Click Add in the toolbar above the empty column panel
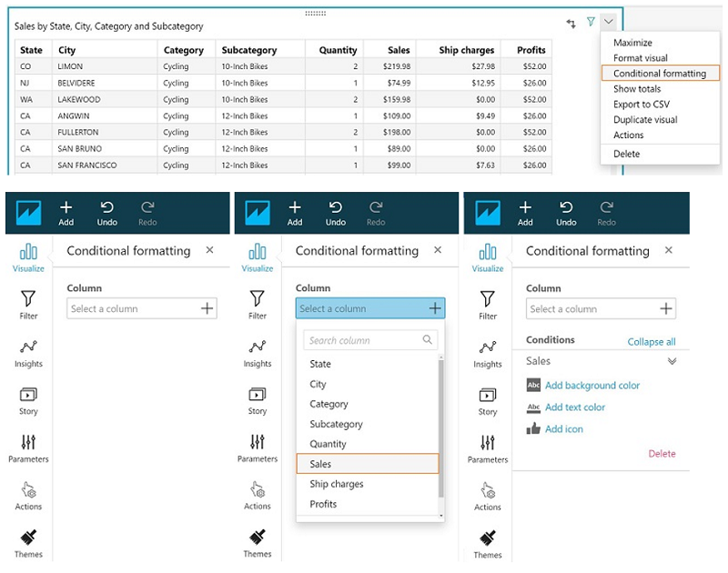 pos(66,214)
